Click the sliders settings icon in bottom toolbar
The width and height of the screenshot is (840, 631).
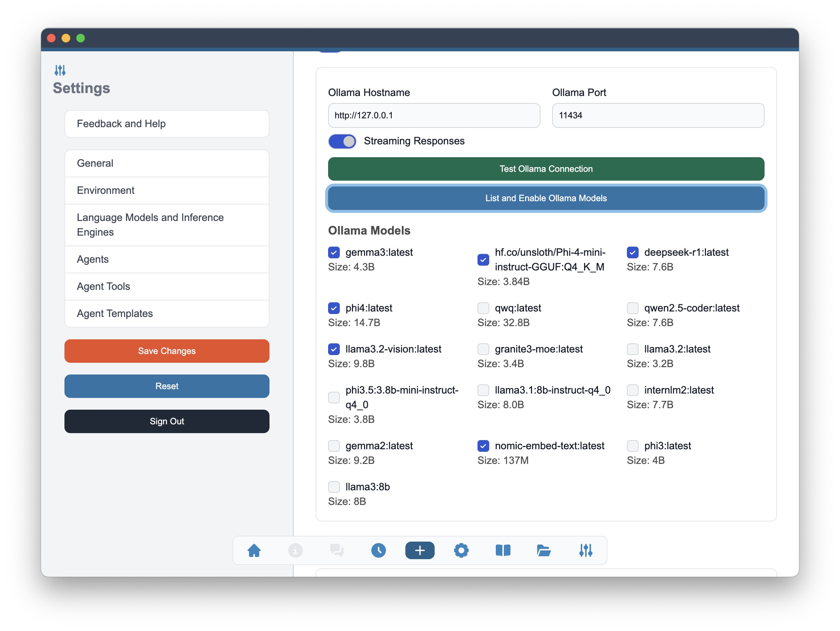point(586,550)
